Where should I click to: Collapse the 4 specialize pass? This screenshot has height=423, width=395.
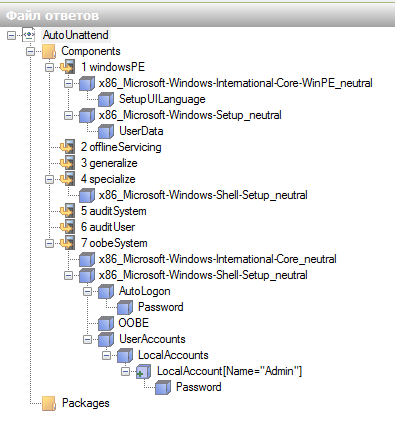[x=49, y=179]
